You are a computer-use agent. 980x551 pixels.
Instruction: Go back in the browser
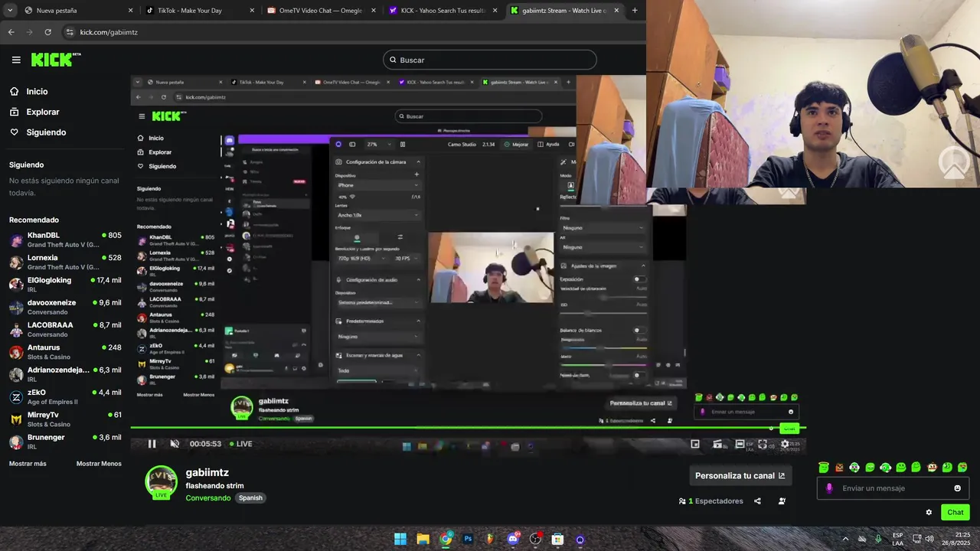(x=11, y=32)
